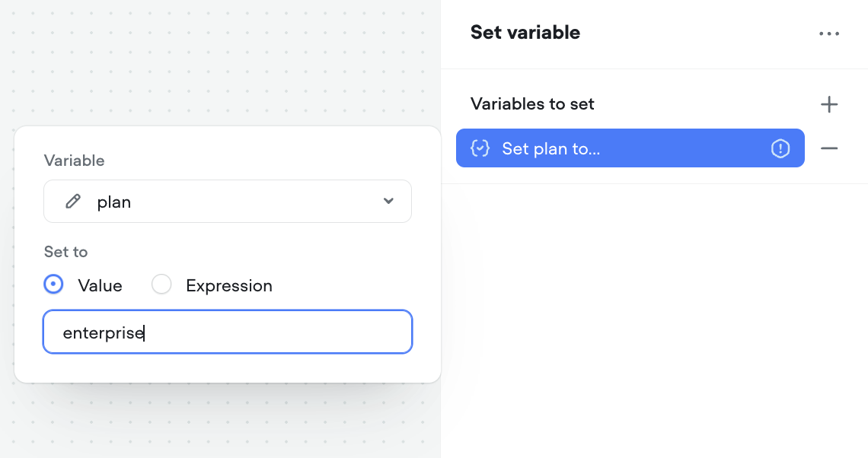Click the curly braces variable icon
The height and width of the screenshot is (458, 868).
click(480, 148)
